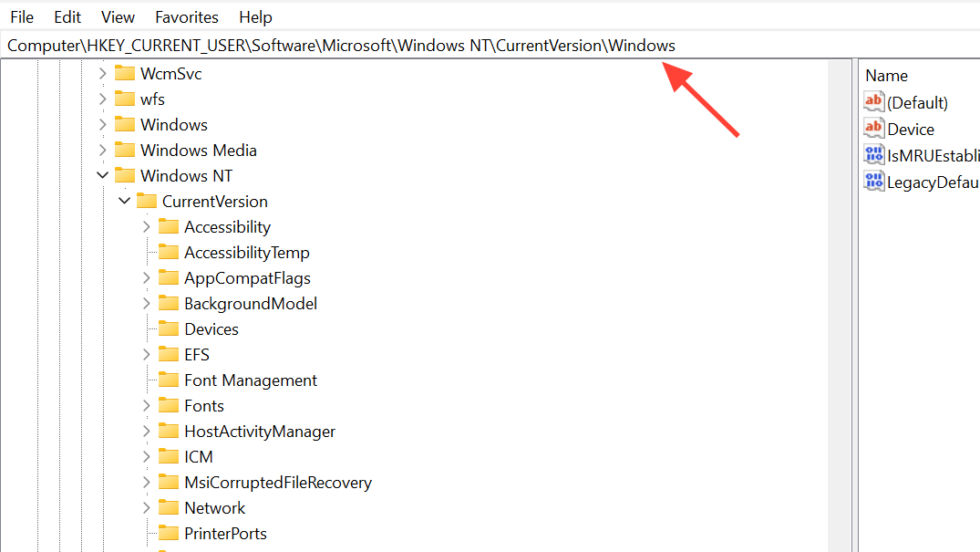
Task: Expand the Windows Media key
Action: [x=102, y=151]
